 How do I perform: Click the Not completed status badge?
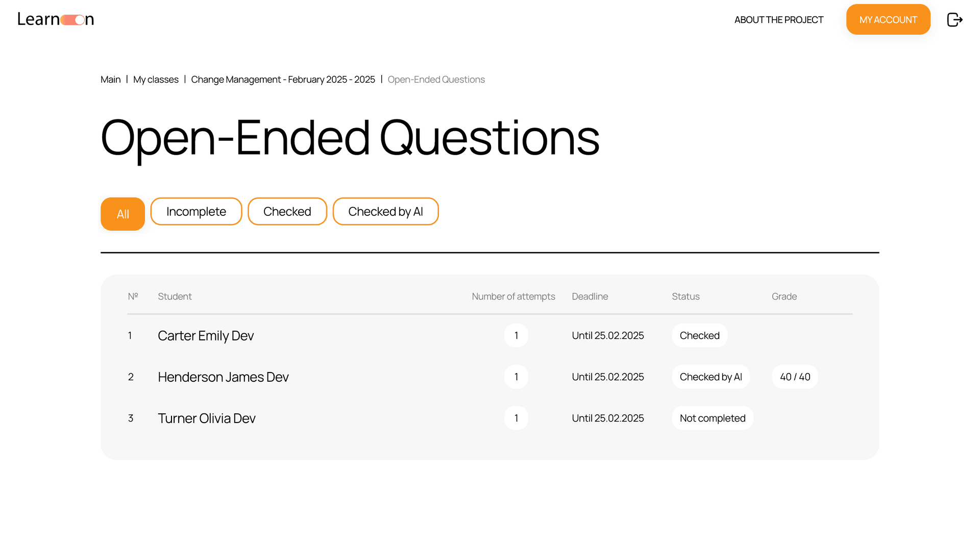pos(712,418)
